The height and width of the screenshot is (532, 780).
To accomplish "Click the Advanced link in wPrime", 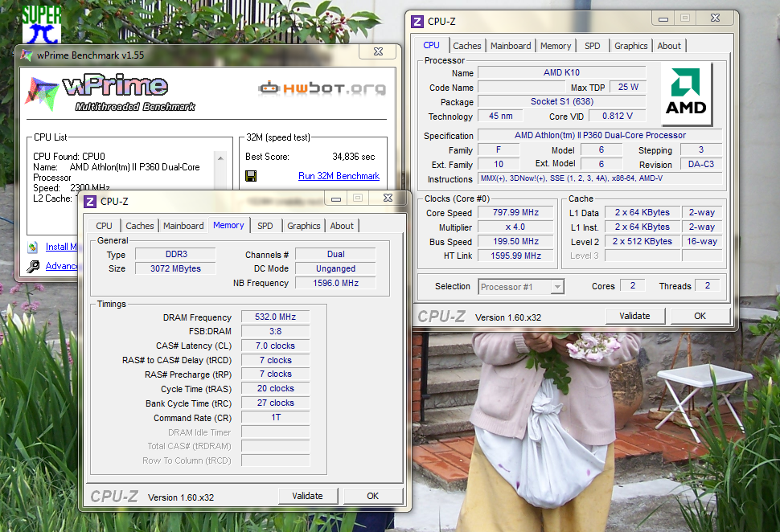I will pyautogui.click(x=61, y=266).
